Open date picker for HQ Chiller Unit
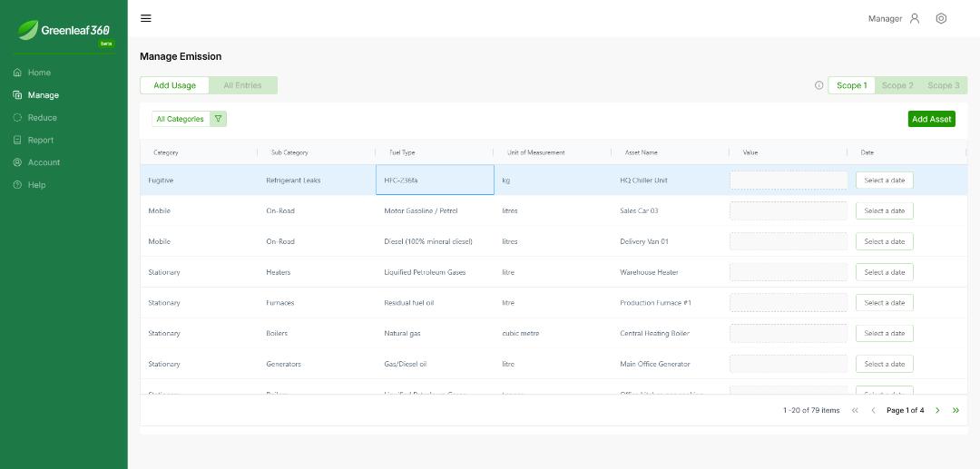The width and height of the screenshot is (980, 469). 884,181
